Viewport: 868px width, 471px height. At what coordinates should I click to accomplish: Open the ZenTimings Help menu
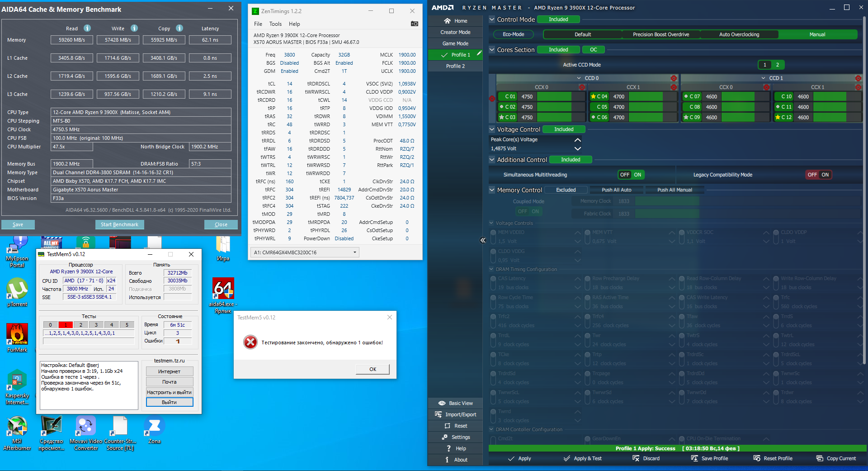click(294, 24)
